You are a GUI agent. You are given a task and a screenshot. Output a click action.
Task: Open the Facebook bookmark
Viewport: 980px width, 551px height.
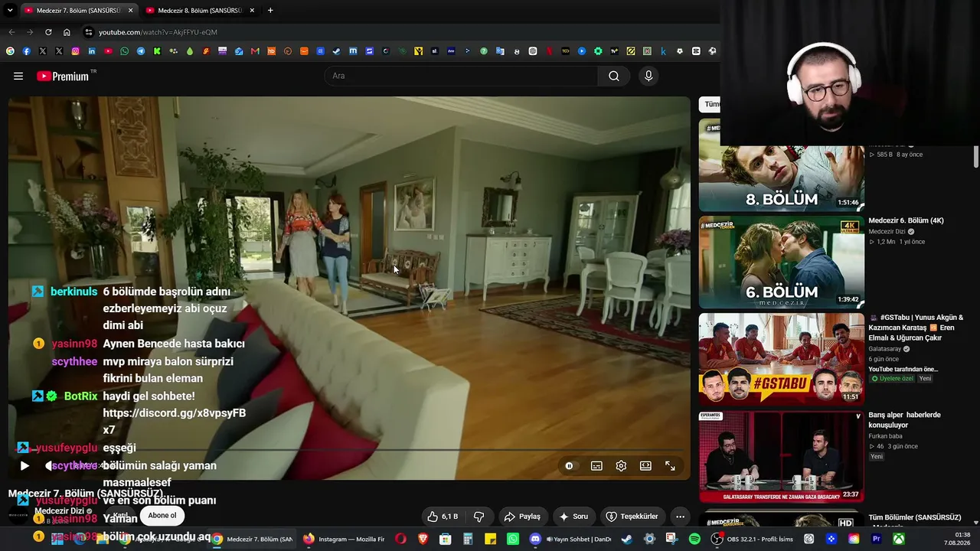(x=26, y=51)
